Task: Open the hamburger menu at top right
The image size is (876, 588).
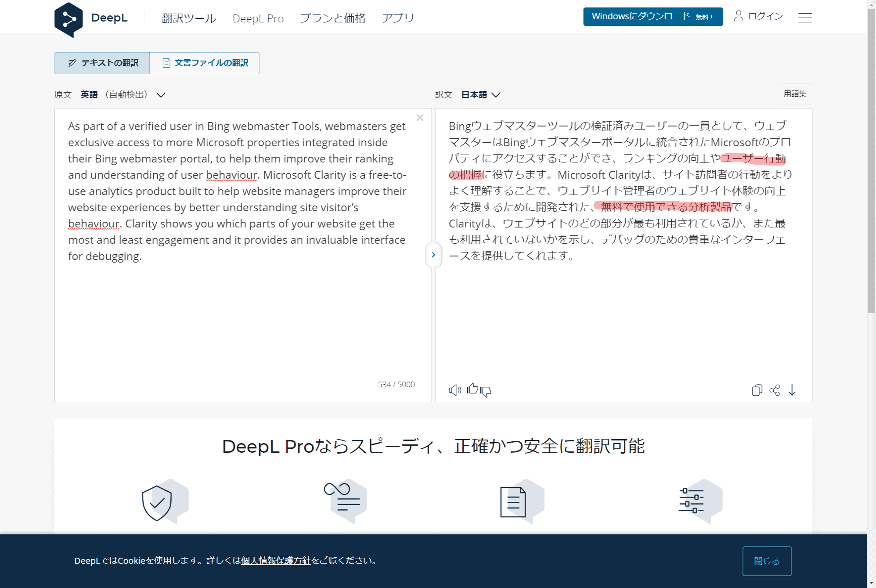Action: [x=805, y=18]
